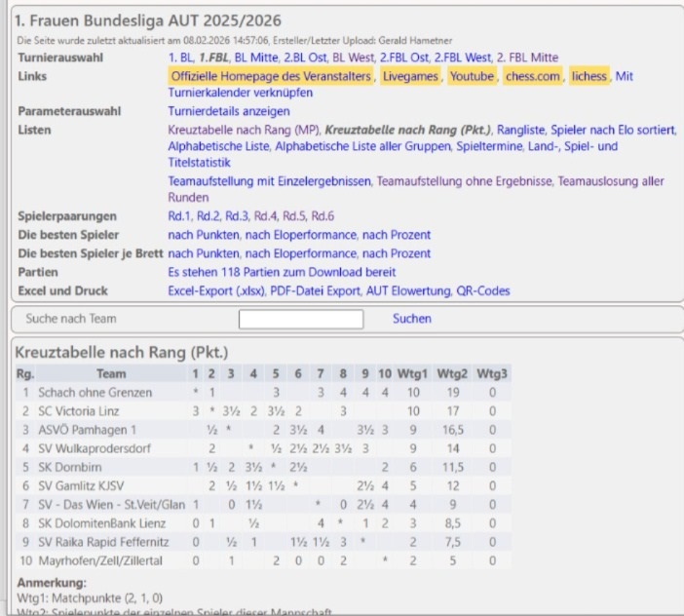
Task: Visit Offizielle Homepage des Veranstalters
Action: 271,75
